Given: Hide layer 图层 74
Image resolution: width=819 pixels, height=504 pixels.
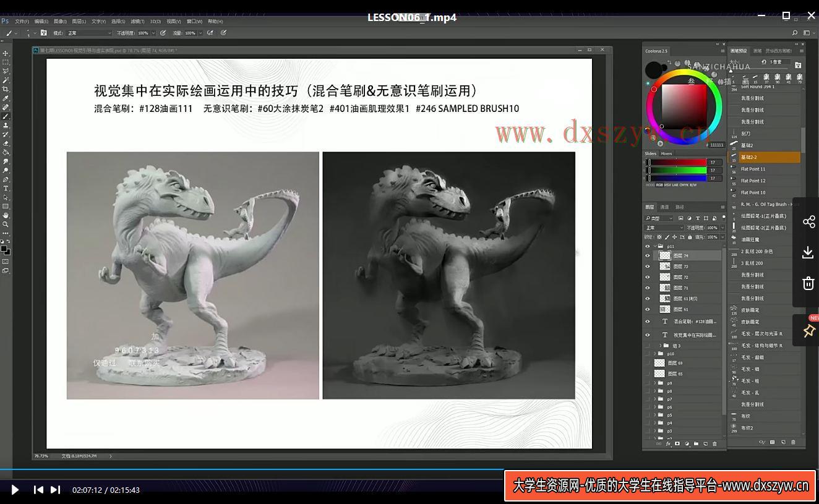Looking at the screenshot, I should pos(648,255).
